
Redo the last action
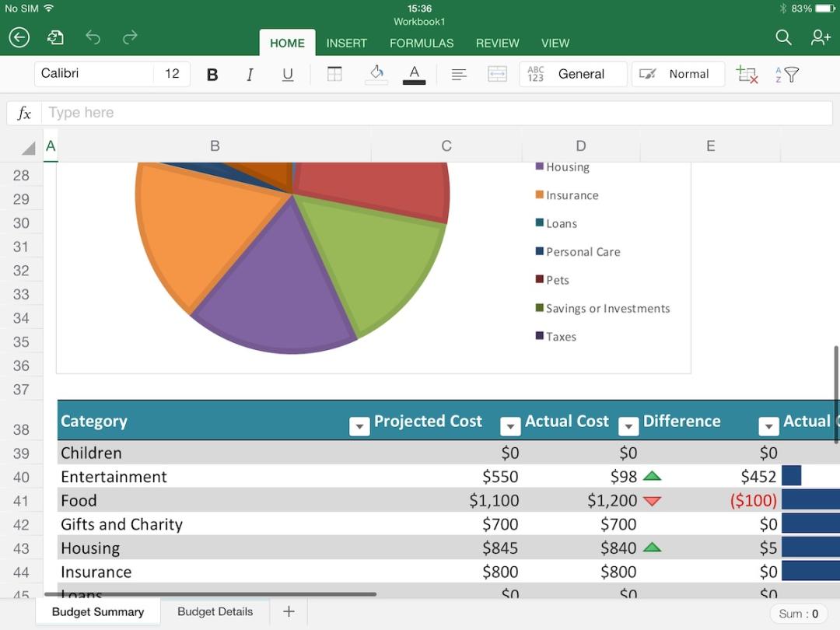click(x=130, y=37)
